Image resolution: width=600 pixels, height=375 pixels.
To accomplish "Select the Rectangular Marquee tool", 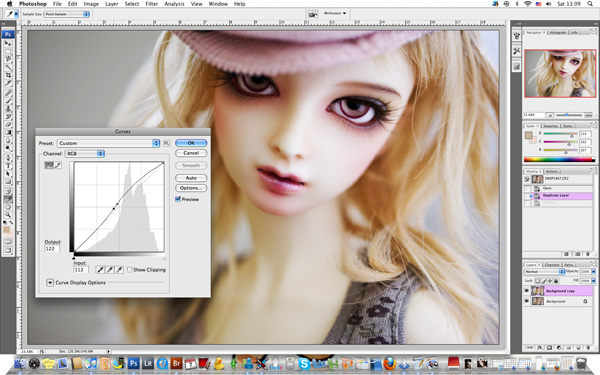I will point(8,51).
